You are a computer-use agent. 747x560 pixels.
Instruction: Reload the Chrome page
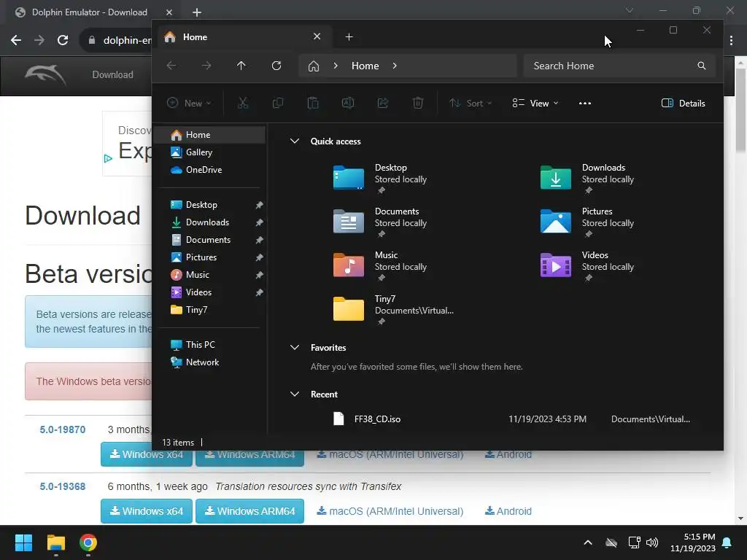tap(63, 40)
